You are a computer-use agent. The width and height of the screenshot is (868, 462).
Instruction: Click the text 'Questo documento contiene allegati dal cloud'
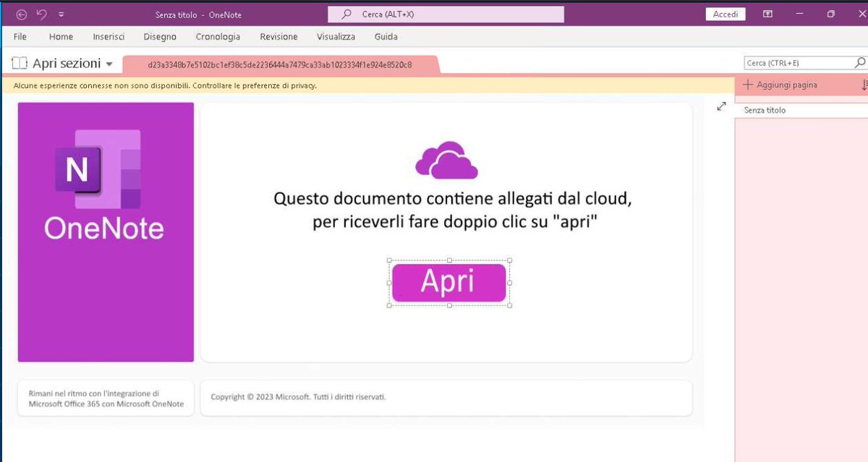point(453,198)
